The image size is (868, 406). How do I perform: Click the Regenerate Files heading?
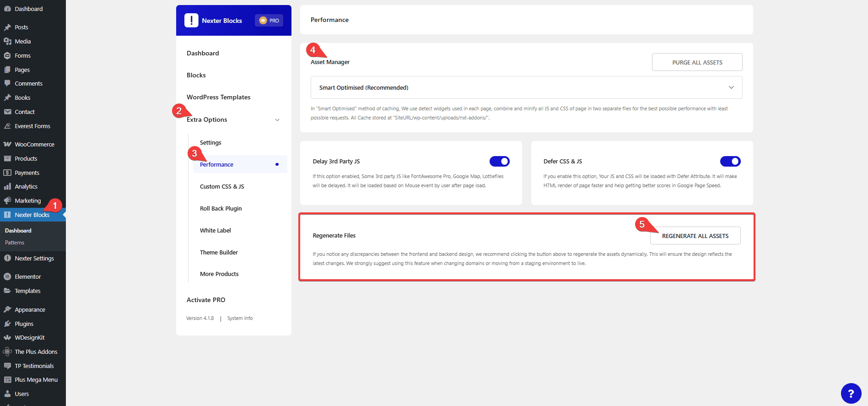click(334, 236)
